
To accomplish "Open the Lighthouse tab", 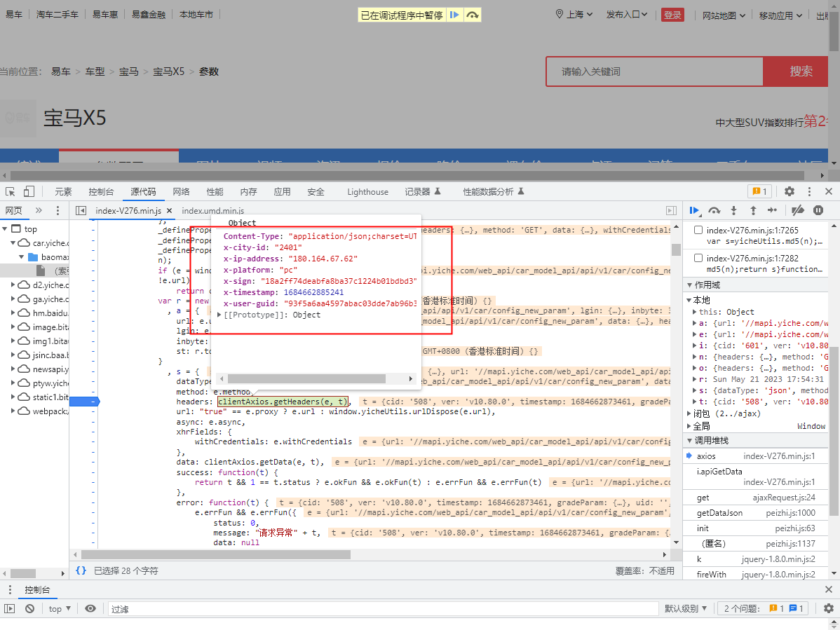I will pyautogui.click(x=367, y=191).
